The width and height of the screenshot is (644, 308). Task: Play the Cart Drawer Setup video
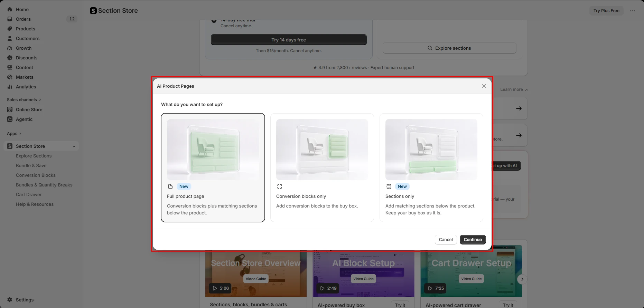pos(435,288)
